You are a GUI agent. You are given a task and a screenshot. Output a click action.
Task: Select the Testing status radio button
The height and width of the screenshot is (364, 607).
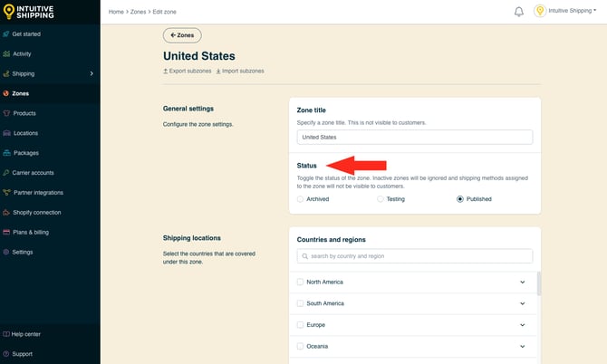(x=381, y=199)
